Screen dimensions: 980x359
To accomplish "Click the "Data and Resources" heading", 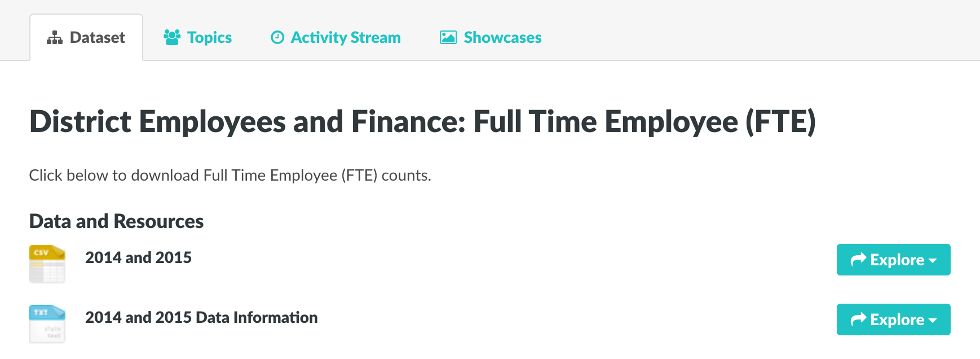I will pos(116,221).
